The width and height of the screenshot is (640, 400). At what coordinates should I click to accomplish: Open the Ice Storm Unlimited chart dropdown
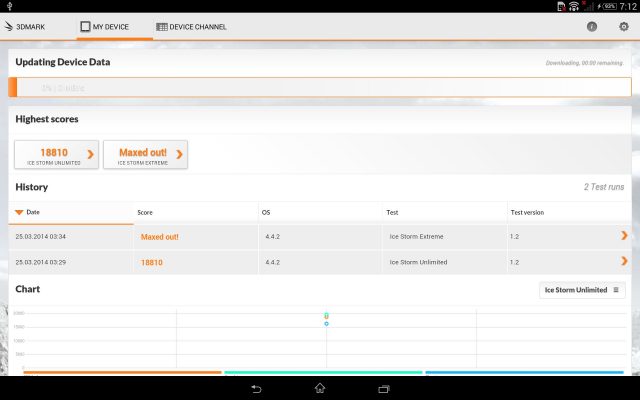pos(582,290)
